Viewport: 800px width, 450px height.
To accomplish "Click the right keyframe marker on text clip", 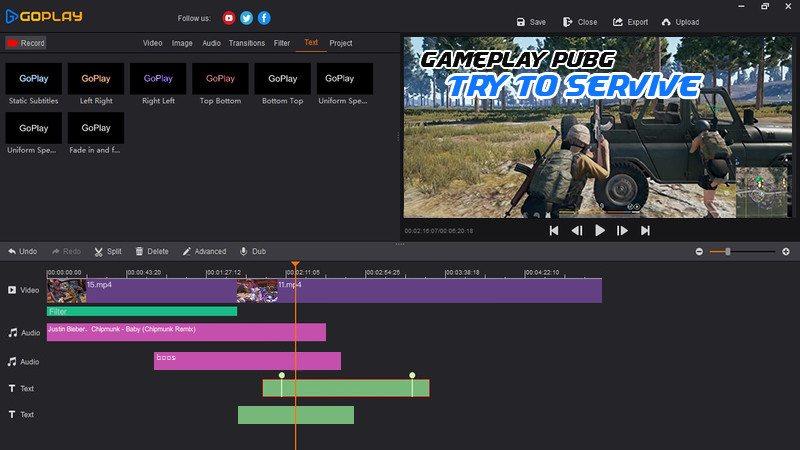I will pos(412,376).
